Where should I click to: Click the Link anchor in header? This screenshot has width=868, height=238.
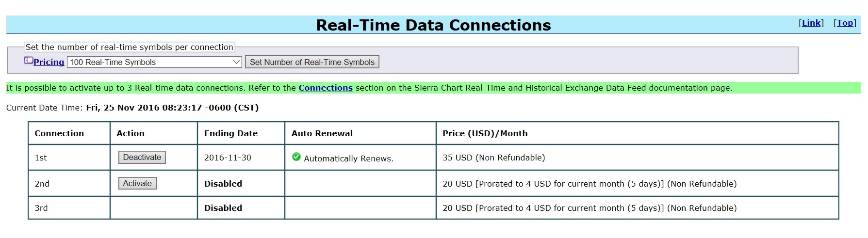811,23
